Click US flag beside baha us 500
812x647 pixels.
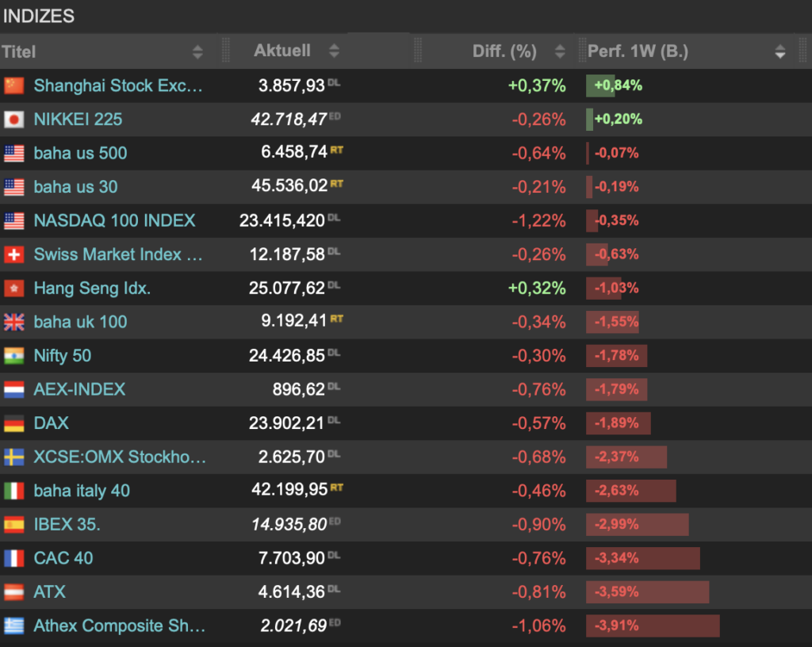coord(14,153)
